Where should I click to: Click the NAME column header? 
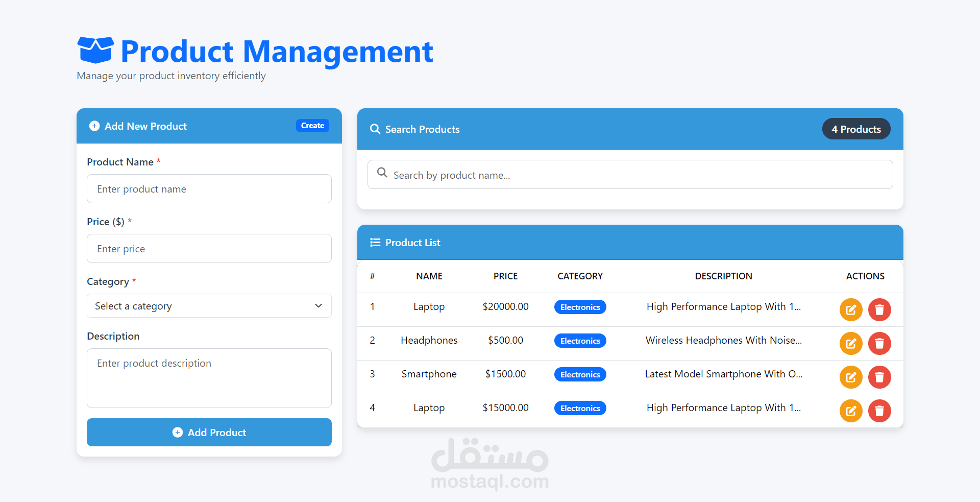pyautogui.click(x=429, y=276)
